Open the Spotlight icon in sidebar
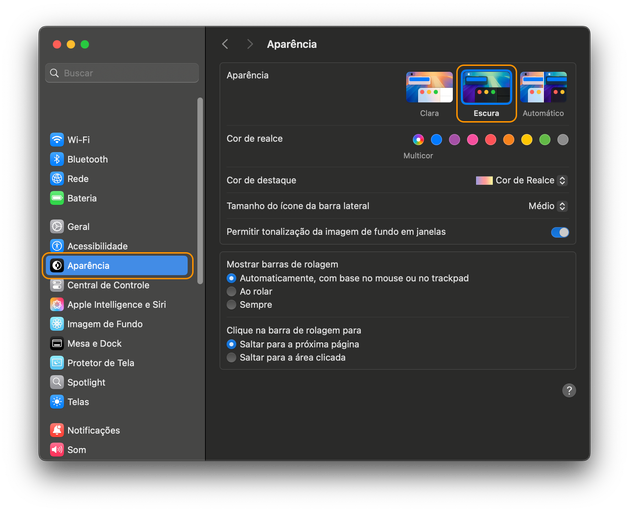629x512 pixels. [x=57, y=382]
